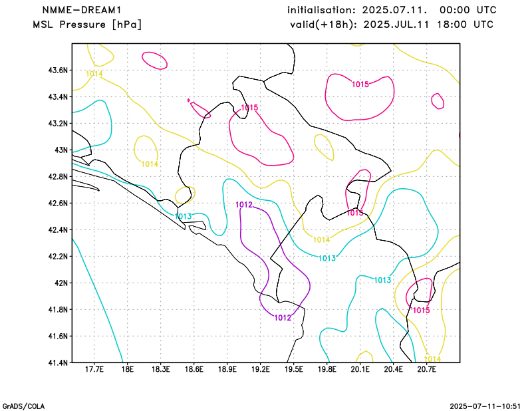Click the yellow 1014 label near 17.7E 43.6N
Image resolution: width=532 pixels, height=411 pixels.
[x=94, y=74]
